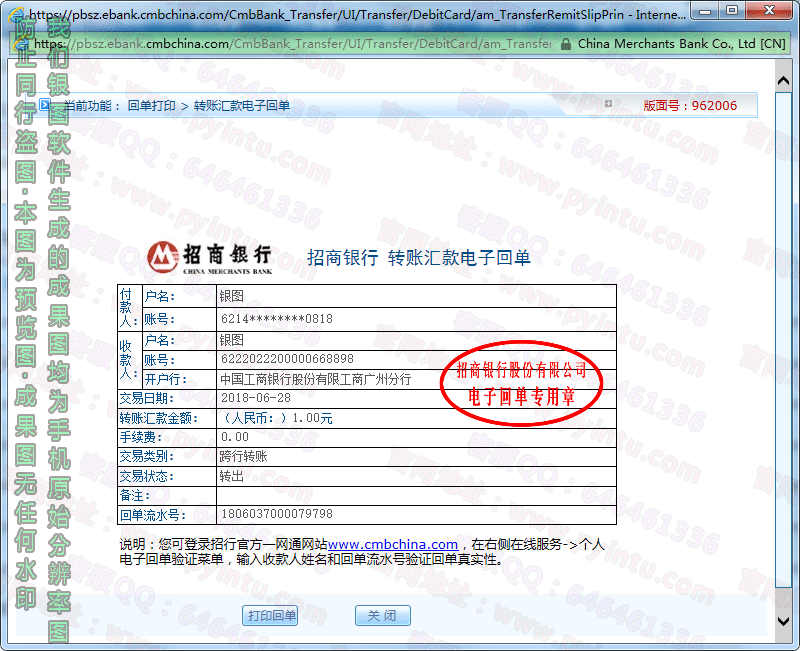Open the www.cmbchina.com link
The image size is (800, 651).
[x=392, y=544]
